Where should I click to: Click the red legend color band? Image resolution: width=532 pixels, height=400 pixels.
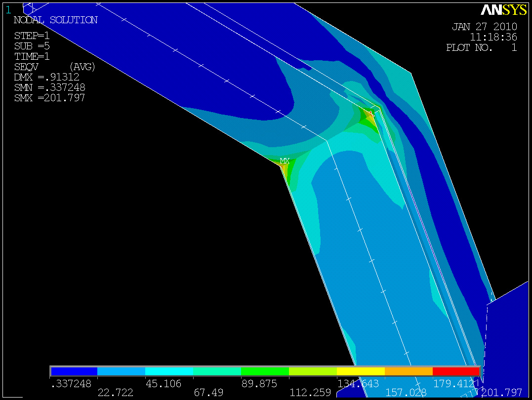click(x=456, y=371)
